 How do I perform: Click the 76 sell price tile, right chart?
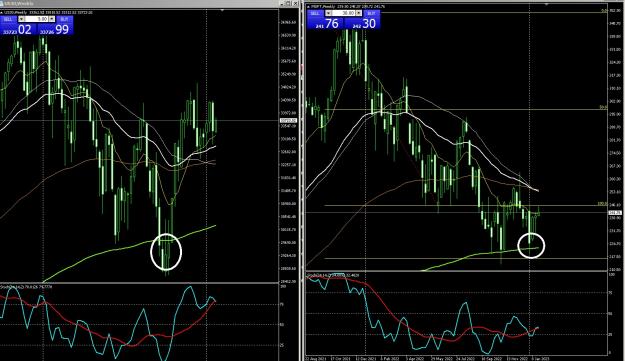pos(325,24)
